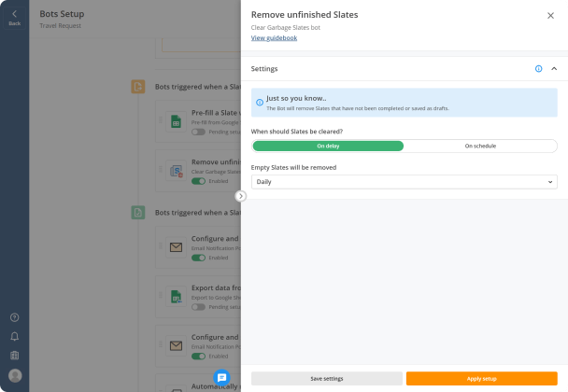568x392 pixels.
Task: Click the Settings info icon
Action: pyautogui.click(x=539, y=69)
